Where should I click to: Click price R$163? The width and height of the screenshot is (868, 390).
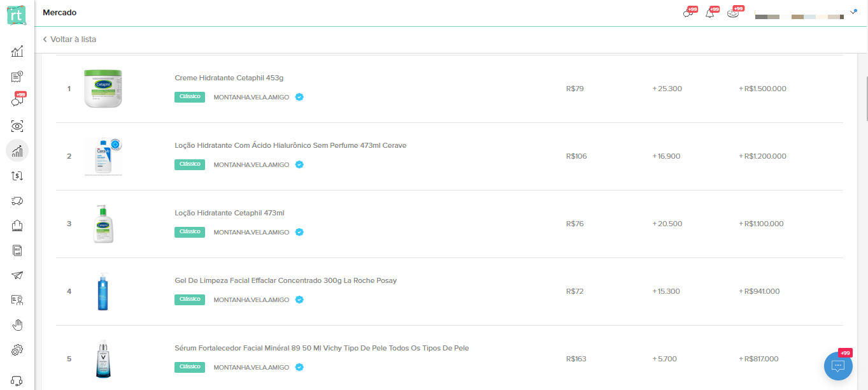tap(576, 359)
